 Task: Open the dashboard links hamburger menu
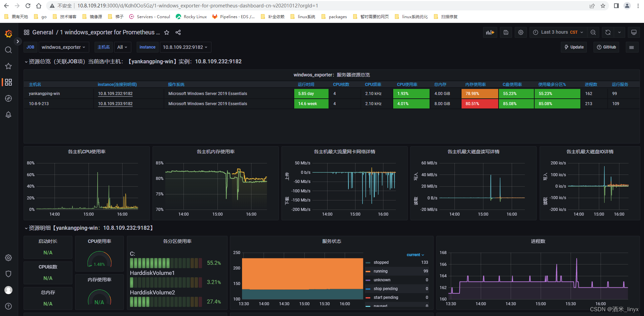[x=632, y=47]
